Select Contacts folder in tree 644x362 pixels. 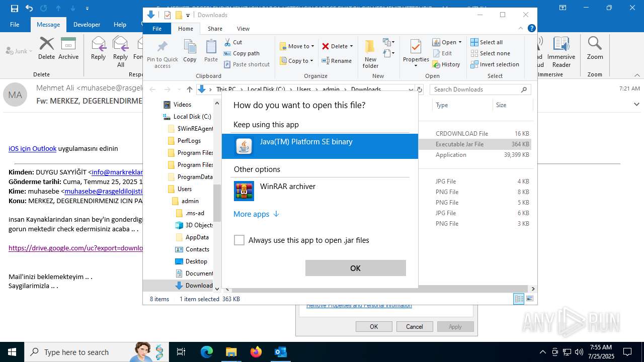tap(192, 249)
